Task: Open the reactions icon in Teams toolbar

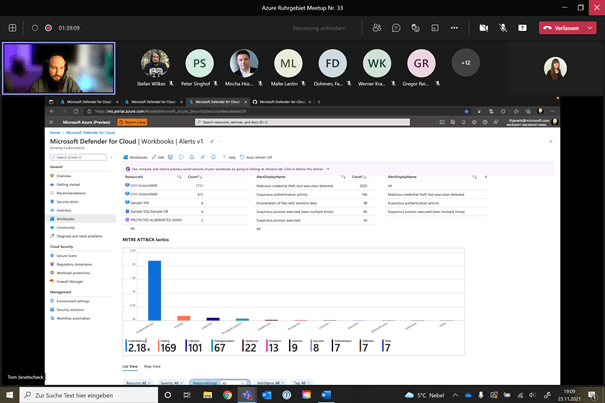Action: [x=415, y=28]
